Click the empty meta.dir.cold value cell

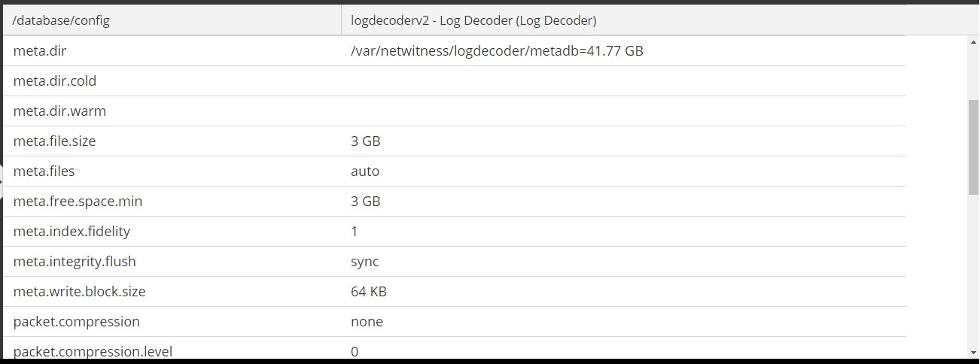[623, 81]
